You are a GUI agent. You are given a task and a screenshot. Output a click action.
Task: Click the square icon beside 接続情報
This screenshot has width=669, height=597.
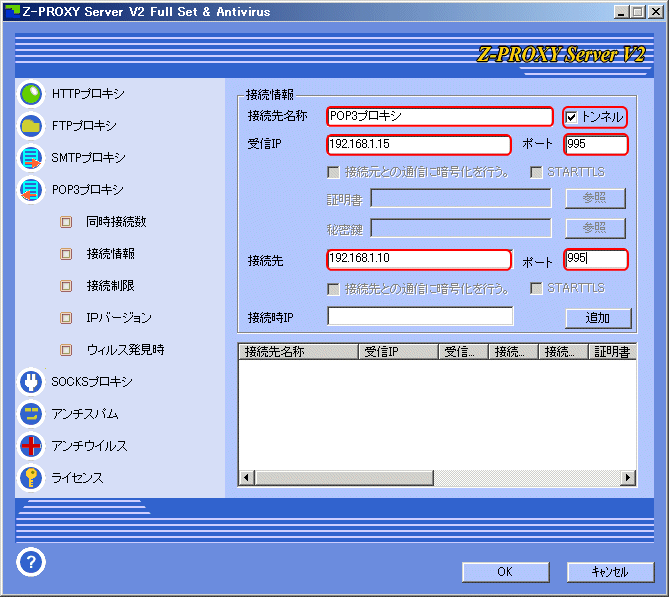[x=66, y=254]
